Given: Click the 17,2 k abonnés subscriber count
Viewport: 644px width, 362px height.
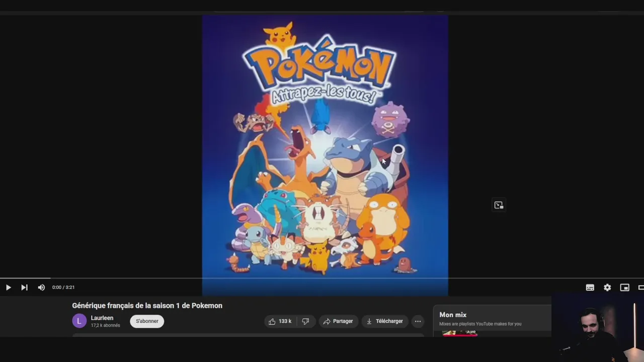Looking at the screenshot, I should click(106, 326).
